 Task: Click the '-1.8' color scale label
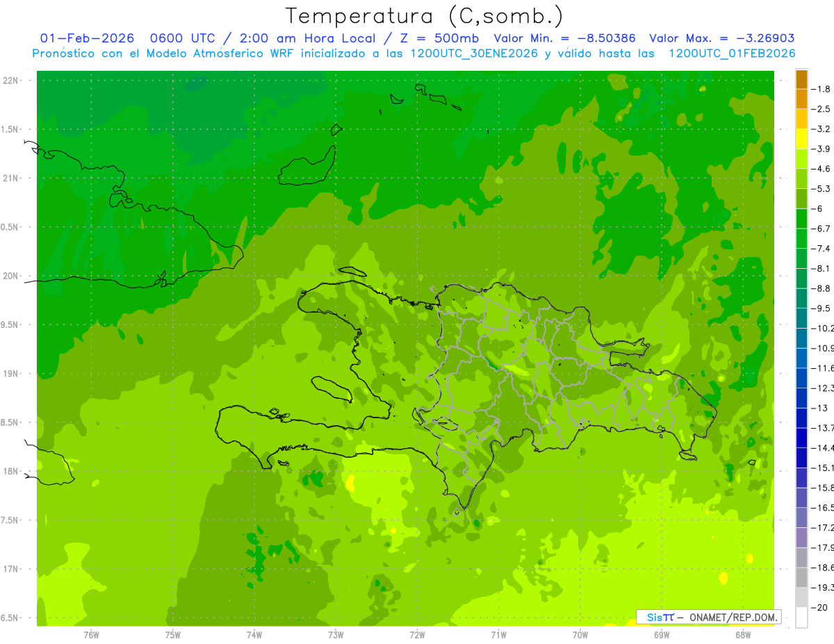point(821,89)
